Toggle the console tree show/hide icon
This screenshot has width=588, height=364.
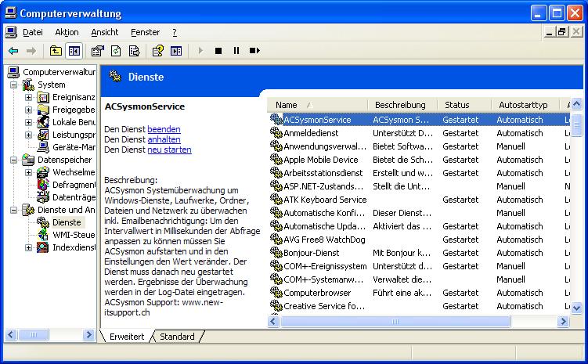[74, 51]
